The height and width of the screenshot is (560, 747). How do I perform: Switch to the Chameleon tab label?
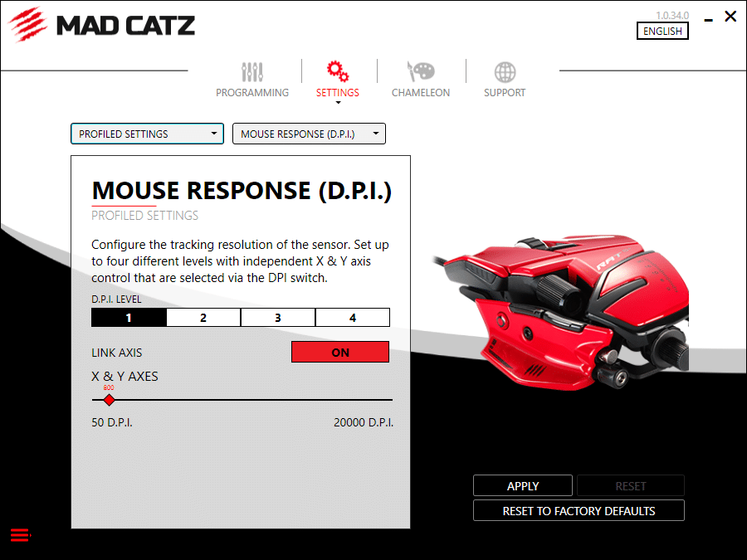(x=420, y=93)
